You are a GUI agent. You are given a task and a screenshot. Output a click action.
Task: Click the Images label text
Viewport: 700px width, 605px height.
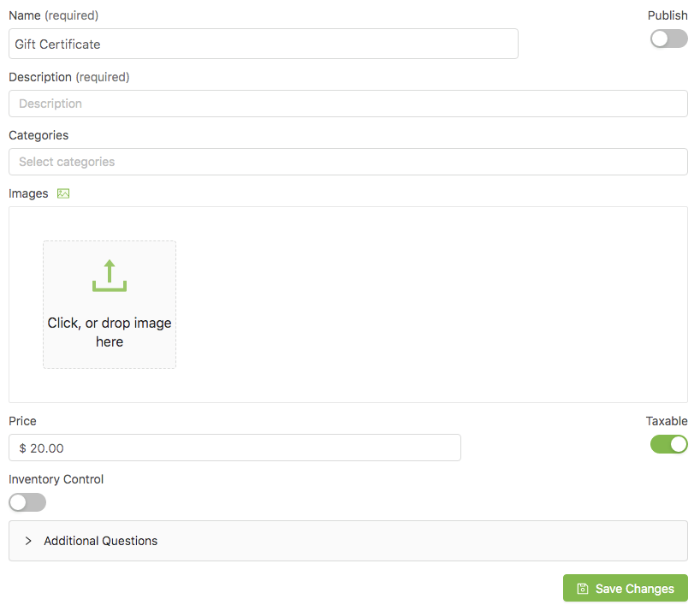[x=28, y=193]
